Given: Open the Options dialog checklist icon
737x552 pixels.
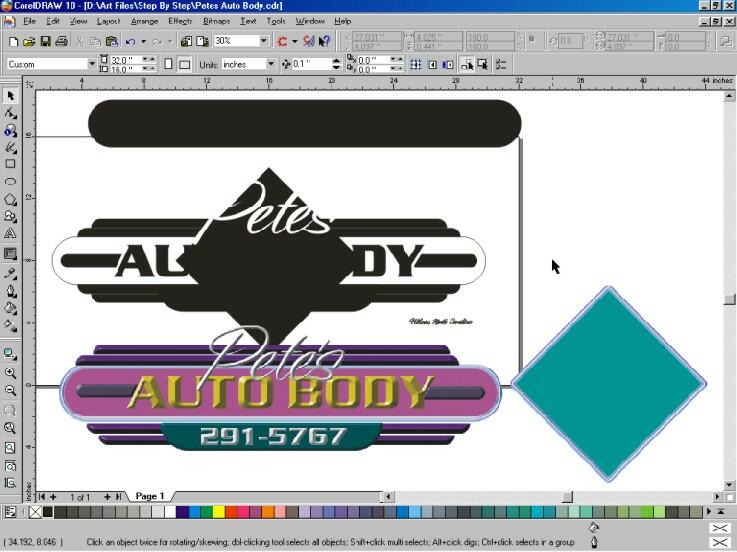Looking at the screenshot, I should tap(501, 64).
